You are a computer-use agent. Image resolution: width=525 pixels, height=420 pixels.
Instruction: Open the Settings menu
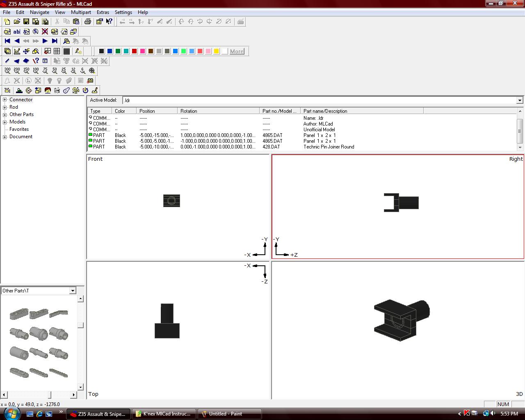click(123, 12)
